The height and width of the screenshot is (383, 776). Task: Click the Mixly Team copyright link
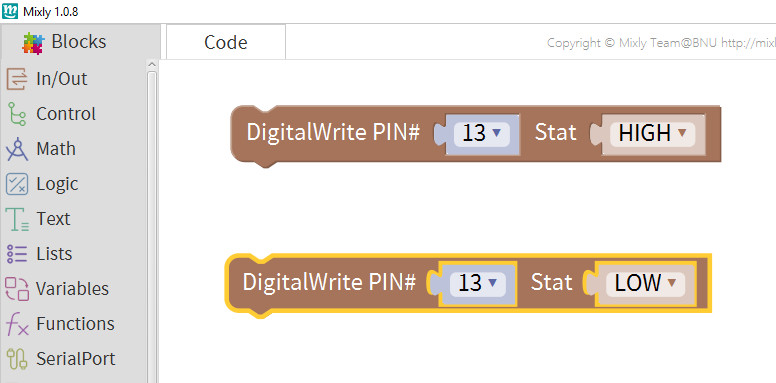point(661,43)
